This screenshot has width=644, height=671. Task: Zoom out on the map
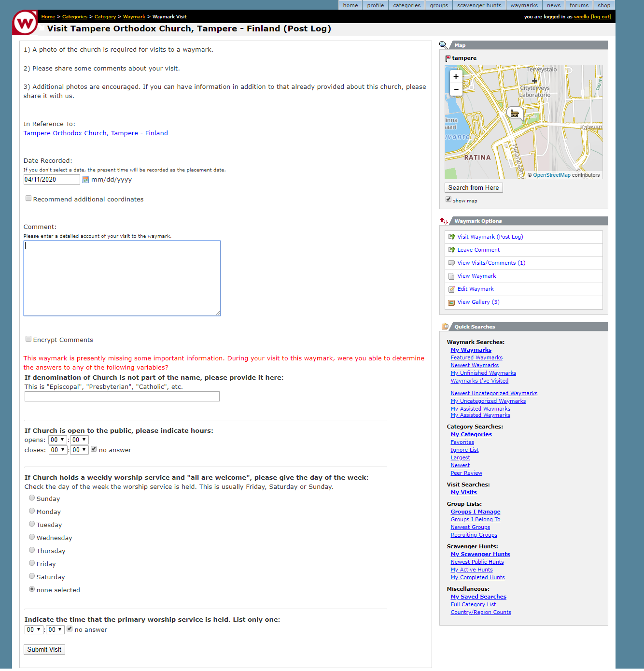[456, 89]
